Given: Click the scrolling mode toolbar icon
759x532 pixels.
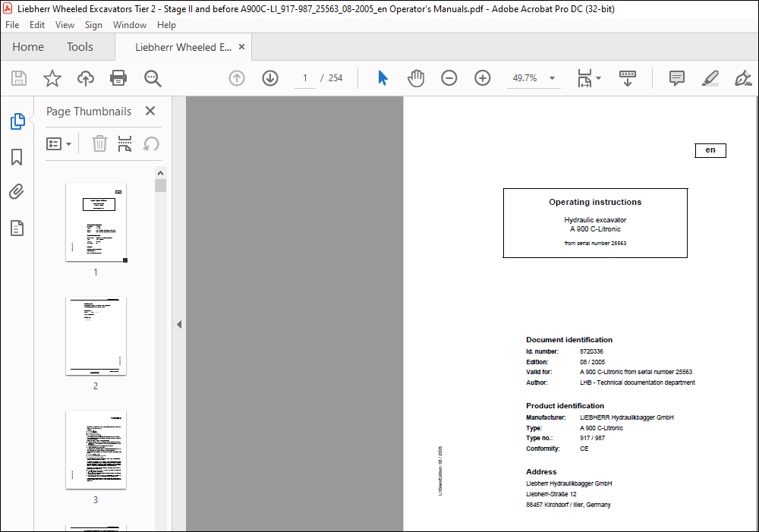Looking at the screenshot, I should 628,78.
